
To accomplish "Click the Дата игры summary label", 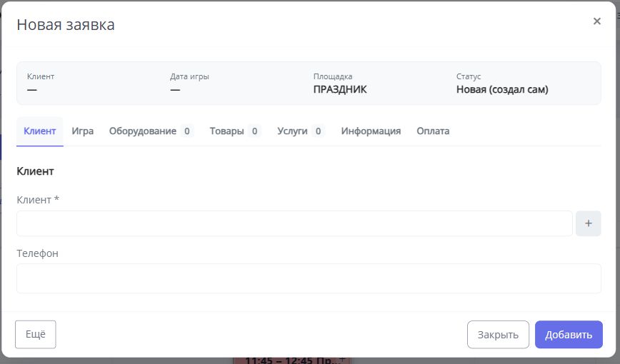I will pyautogui.click(x=189, y=76).
